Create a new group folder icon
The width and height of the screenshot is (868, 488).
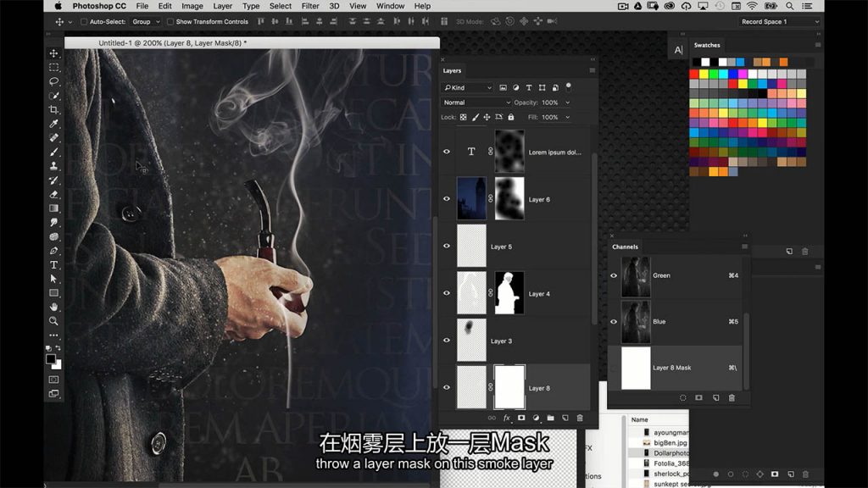click(550, 419)
